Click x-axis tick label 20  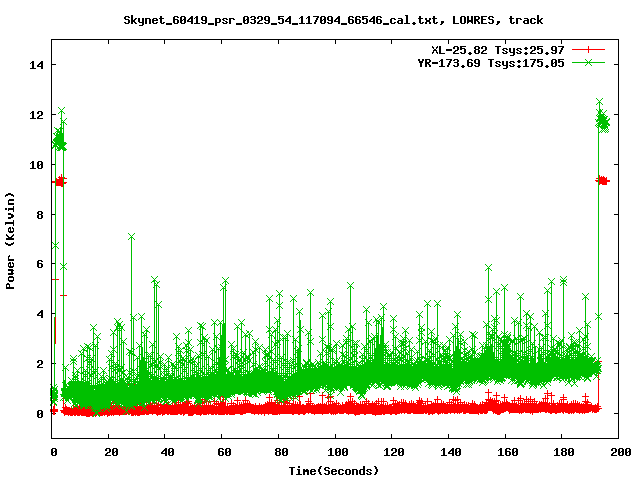point(111,452)
